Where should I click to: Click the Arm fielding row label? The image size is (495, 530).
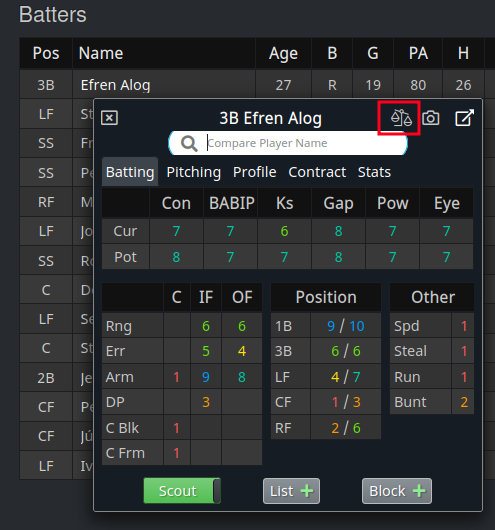click(133, 377)
